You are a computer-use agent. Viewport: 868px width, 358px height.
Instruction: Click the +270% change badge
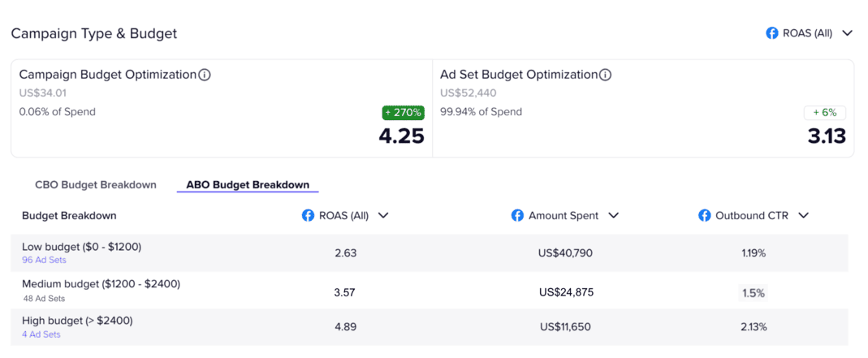(x=403, y=113)
